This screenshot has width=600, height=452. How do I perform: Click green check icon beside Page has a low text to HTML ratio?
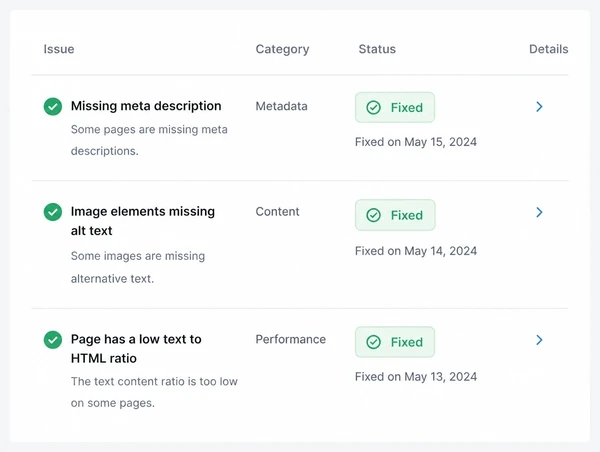point(53,340)
